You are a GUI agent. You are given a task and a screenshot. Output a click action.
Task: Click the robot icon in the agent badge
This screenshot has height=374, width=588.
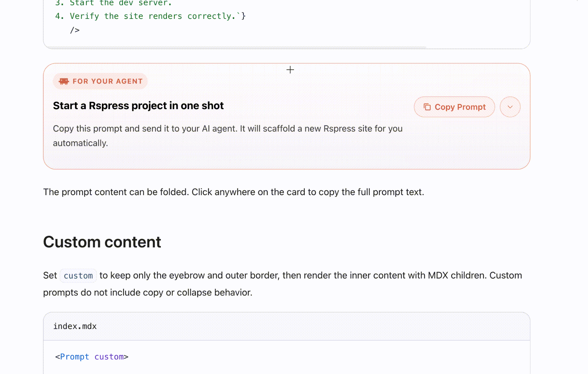click(x=64, y=81)
